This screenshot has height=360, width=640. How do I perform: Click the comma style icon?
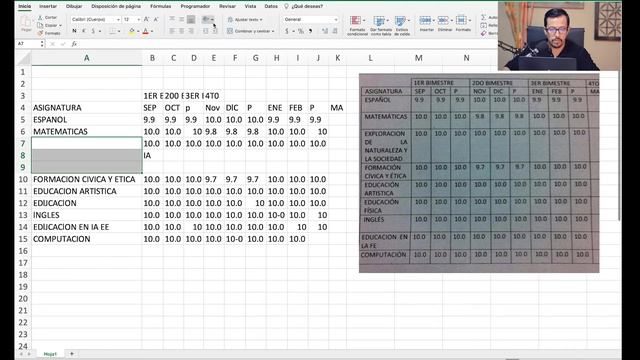click(311, 31)
